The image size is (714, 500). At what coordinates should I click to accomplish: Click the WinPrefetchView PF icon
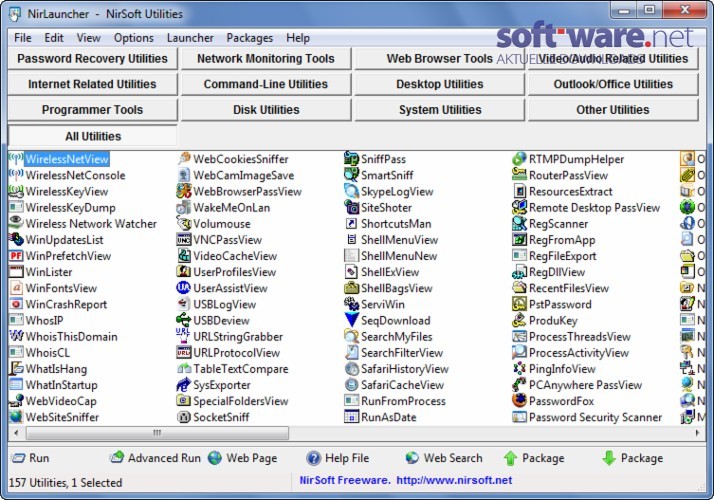tap(16, 255)
